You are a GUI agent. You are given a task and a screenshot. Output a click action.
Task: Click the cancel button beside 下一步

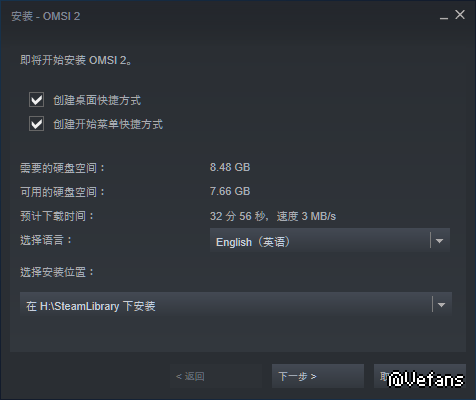coord(420,376)
